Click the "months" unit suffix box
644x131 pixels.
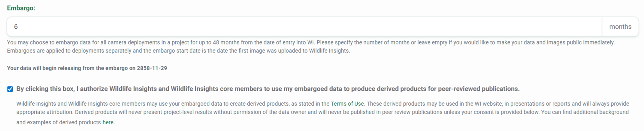[620, 27]
